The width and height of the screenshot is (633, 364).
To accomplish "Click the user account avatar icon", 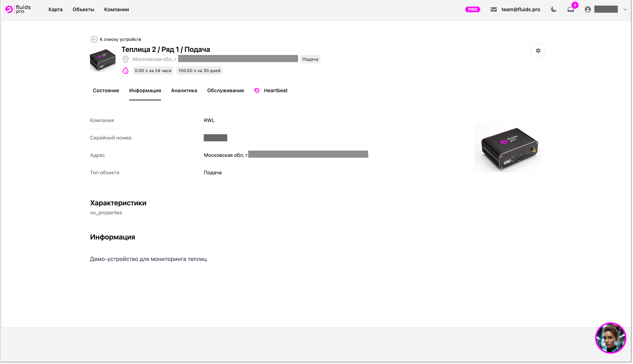I will pyautogui.click(x=587, y=9).
